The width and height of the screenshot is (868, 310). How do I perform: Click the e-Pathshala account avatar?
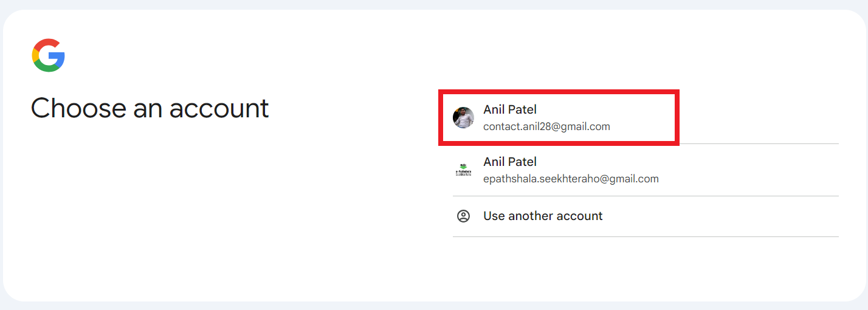coord(463,170)
